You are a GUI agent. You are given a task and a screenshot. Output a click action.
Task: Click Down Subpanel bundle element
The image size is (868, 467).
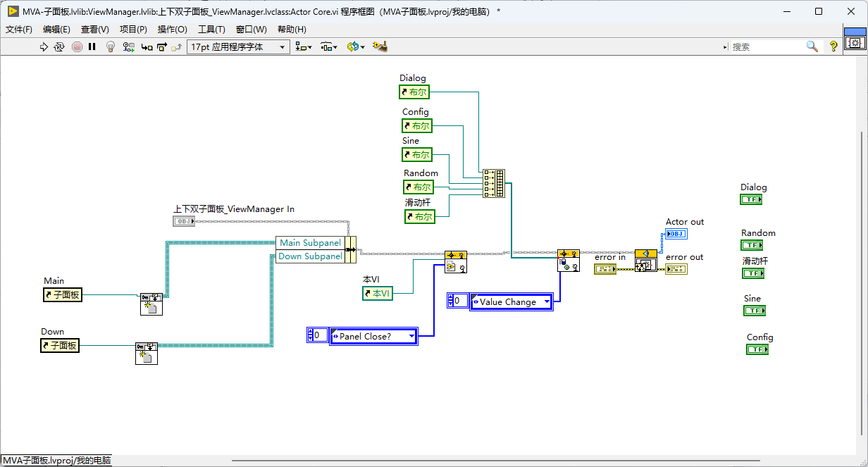click(x=309, y=256)
